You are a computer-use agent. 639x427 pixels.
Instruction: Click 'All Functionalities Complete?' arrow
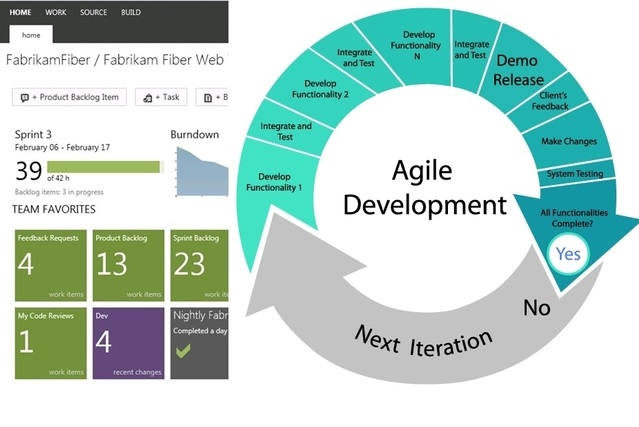(574, 218)
